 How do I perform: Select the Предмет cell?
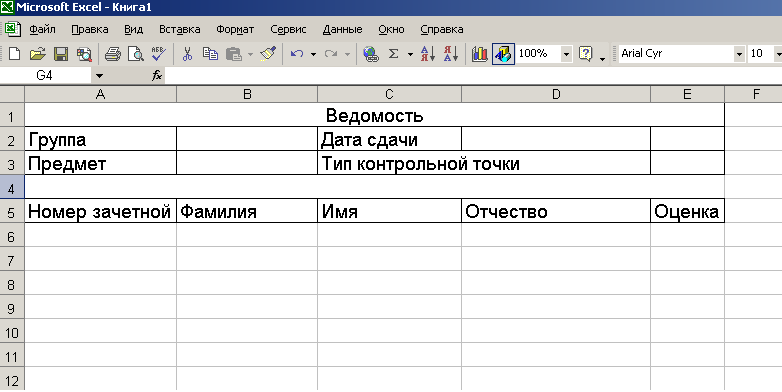click(x=100, y=163)
